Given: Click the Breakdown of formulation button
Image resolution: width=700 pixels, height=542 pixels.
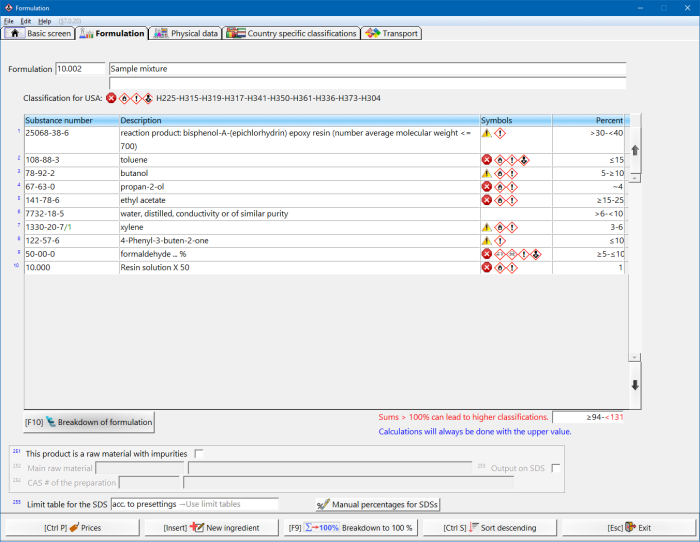Looking at the screenshot, I should (x=90, y=422).
